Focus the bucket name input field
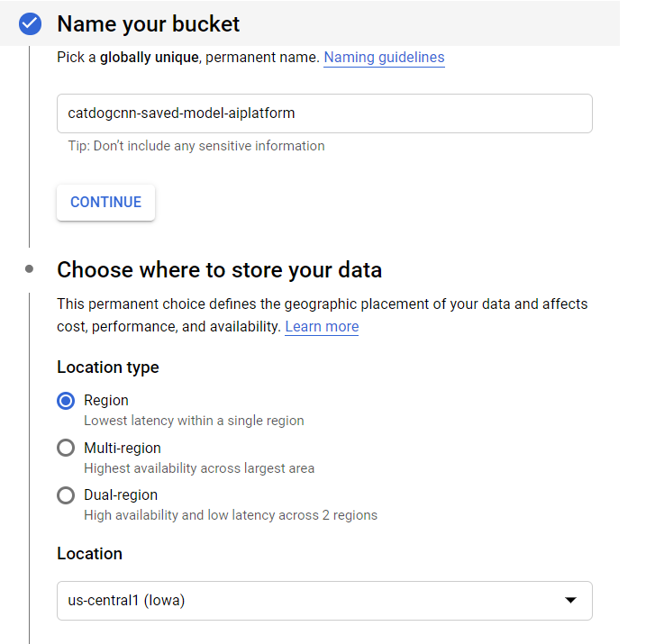Image resolution: width=655 pixels, height=644 pixels. pyautogui.click(x=324, y=113)
